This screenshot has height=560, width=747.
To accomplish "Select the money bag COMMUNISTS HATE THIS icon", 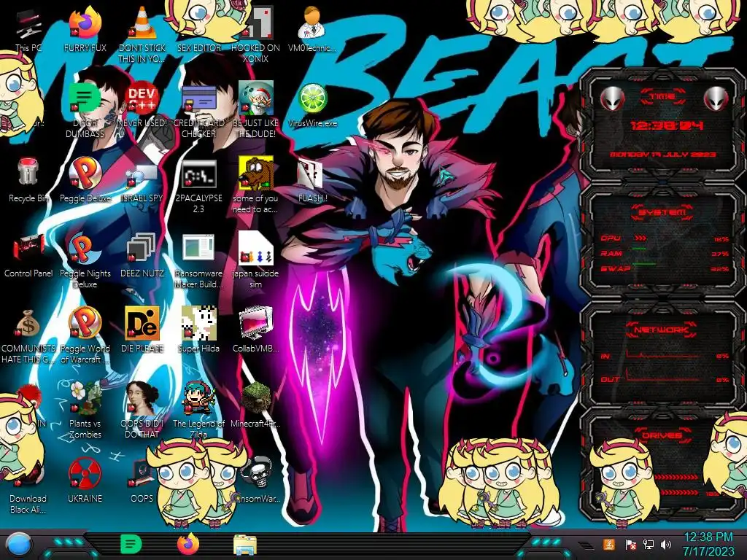I will [x=28, y=336].
